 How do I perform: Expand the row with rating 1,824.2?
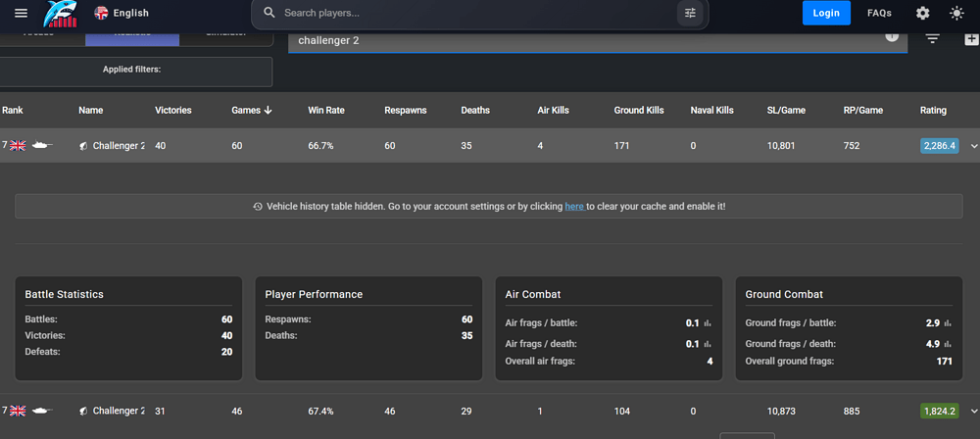(973, 411)
